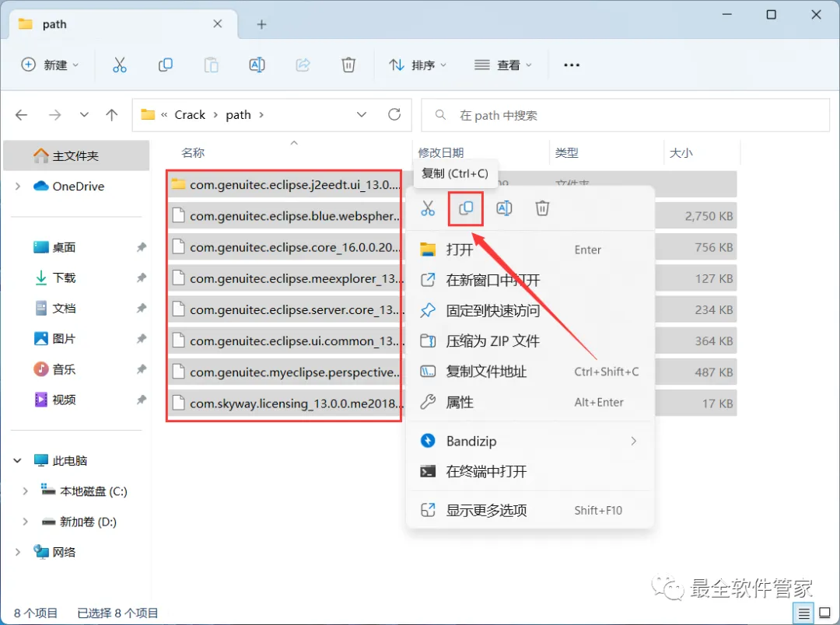840x625 pixels.
Task: Unpin 下载 using its pin icon
Action: pyautogui.click(x=141, y=278)
